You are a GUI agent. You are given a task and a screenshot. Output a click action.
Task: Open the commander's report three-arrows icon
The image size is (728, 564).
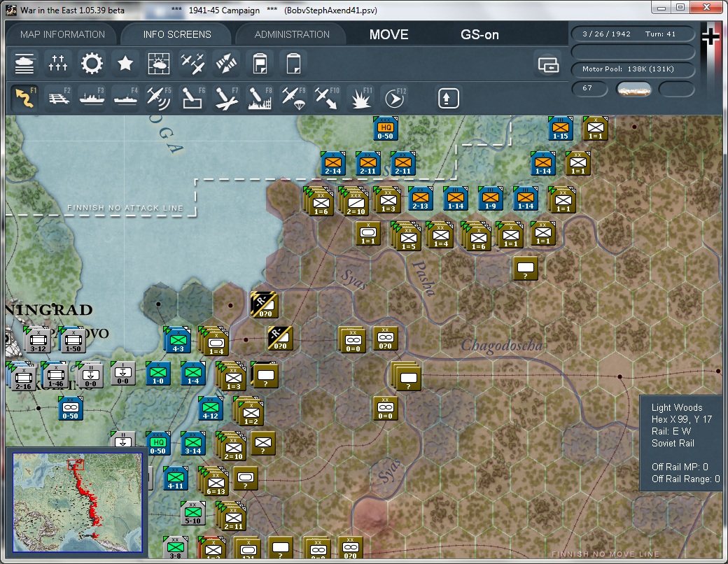coord(58,64)
